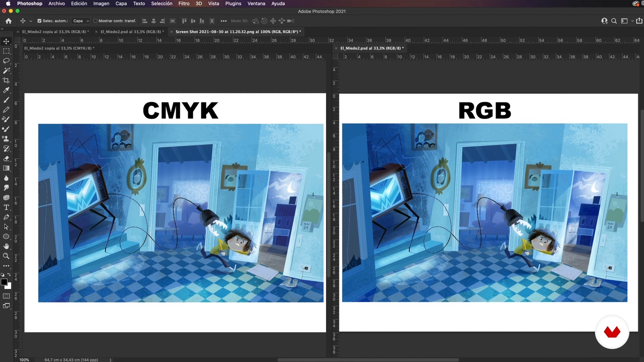Click the foreground black color swatch

pyautogui.click(x=4, y=282)
